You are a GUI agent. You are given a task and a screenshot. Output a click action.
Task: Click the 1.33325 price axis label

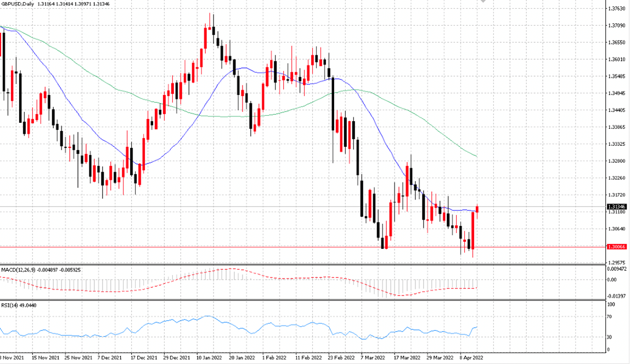(616, 144)
